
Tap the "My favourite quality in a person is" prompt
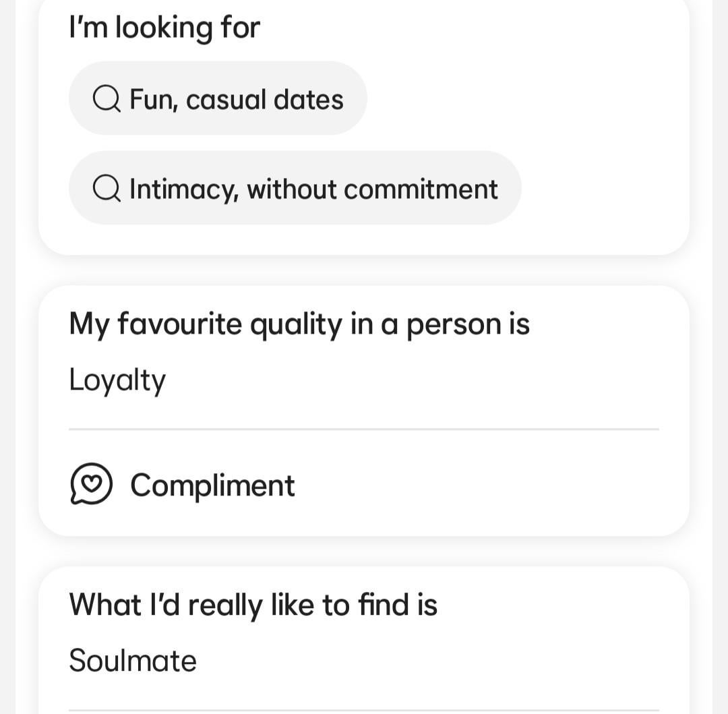point(299,324)
